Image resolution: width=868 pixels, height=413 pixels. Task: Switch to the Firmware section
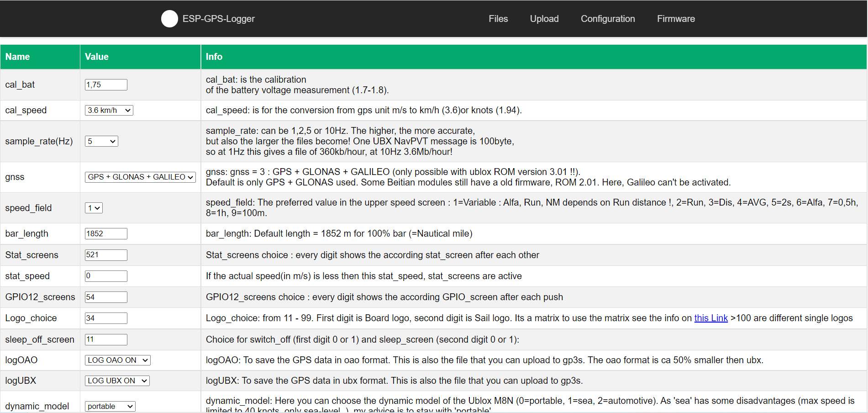(675, 19)
